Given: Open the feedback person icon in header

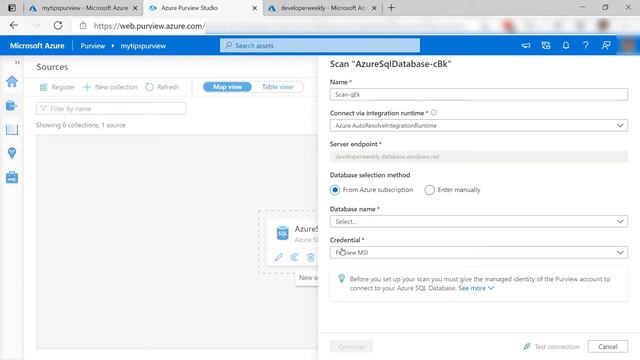Looking at the screenshot, I should click(x=606, y=46).
